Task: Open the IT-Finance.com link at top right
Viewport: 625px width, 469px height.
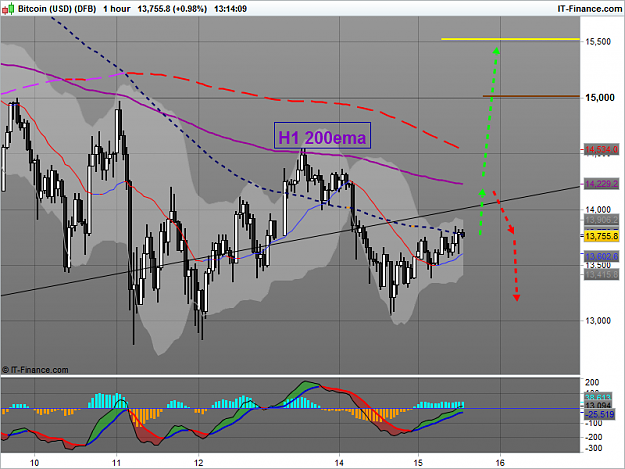Action: [x=590, y=9]
